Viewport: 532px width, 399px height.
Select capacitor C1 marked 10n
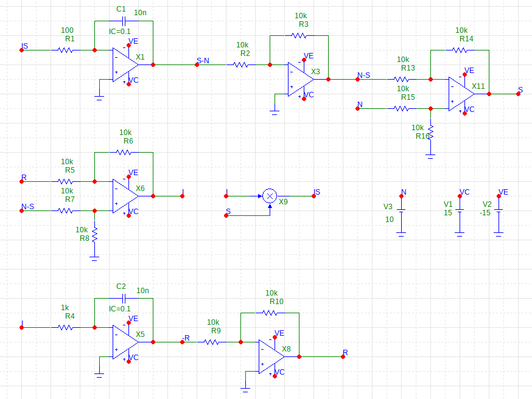tap(124, 20)
